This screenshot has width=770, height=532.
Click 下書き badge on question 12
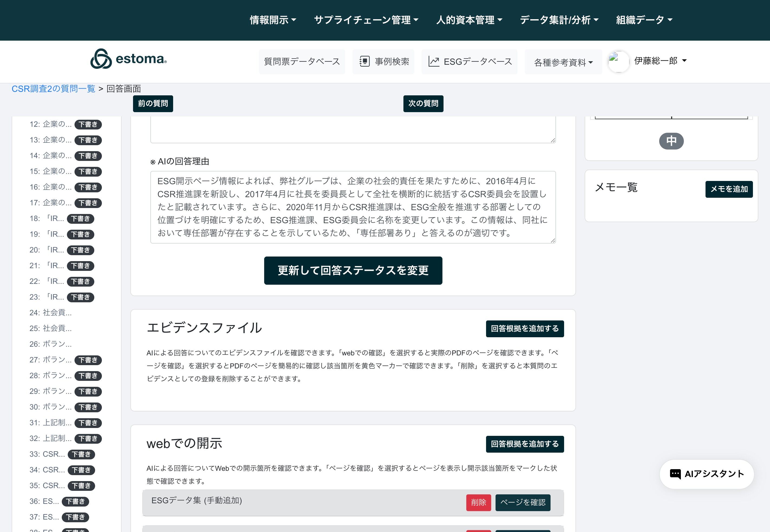point(88,124)
